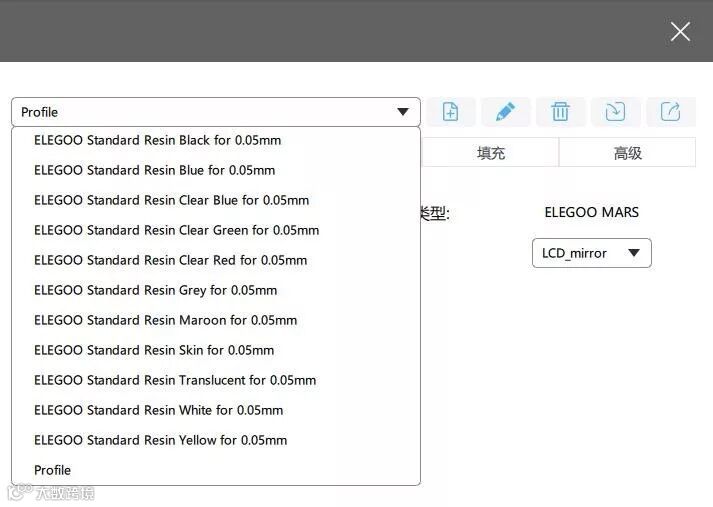Switch to the 高级 tab
Image resolution: width=713 pixels, height=507 pixels.
628,153
